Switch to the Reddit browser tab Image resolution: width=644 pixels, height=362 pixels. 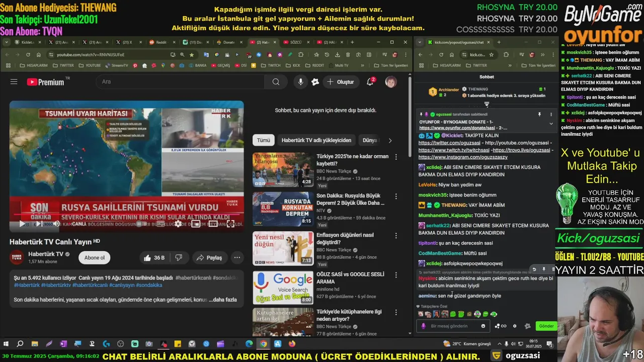161,42
